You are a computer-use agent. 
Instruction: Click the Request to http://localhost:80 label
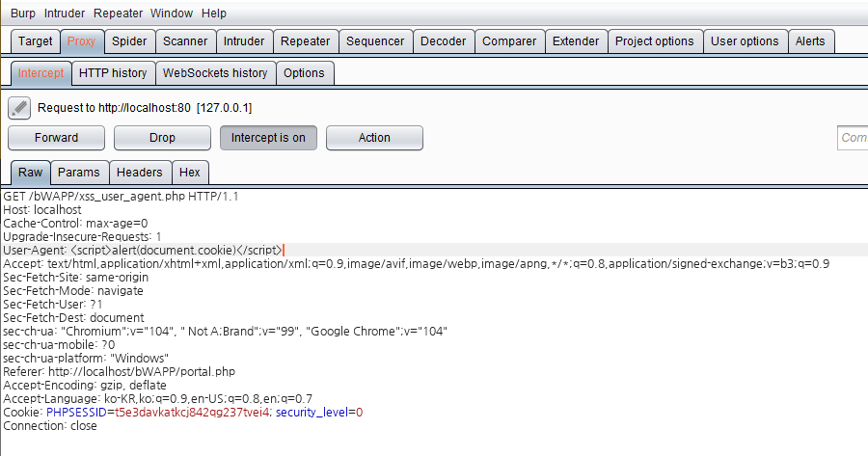(x=145, y=108)
